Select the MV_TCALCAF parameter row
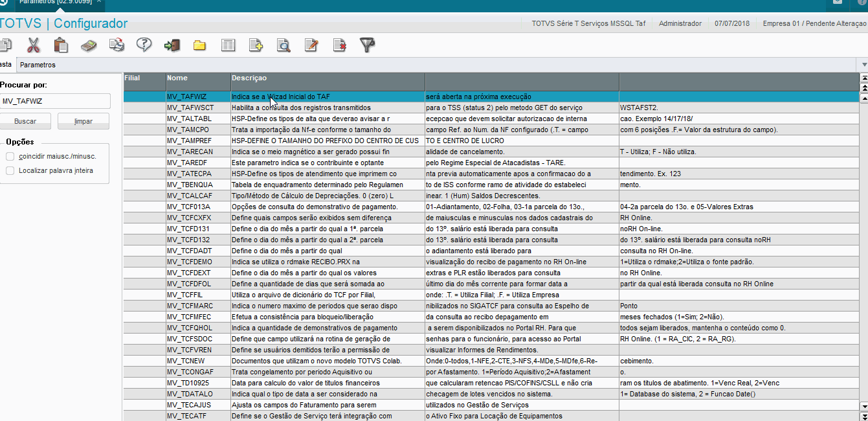 [491, 196]
